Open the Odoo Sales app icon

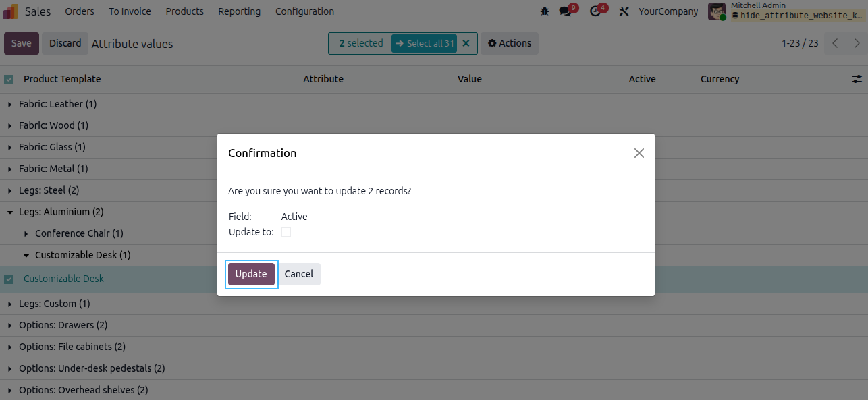(11, 11)
